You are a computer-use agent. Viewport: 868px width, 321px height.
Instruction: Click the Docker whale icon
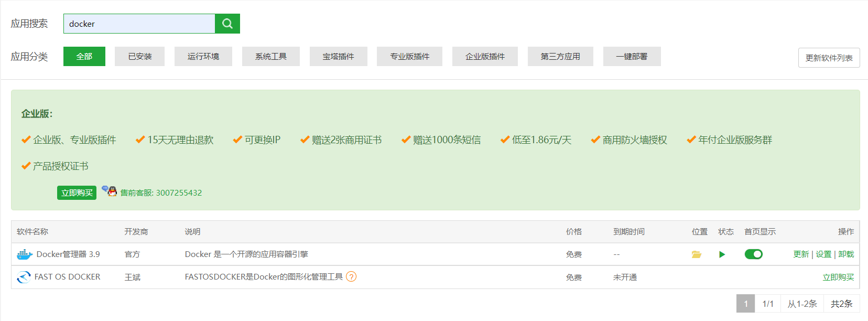[25, 254]
